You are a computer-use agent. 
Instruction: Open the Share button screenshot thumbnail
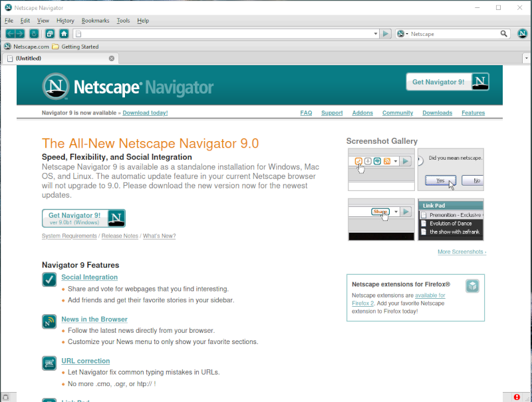coord(381,220)
